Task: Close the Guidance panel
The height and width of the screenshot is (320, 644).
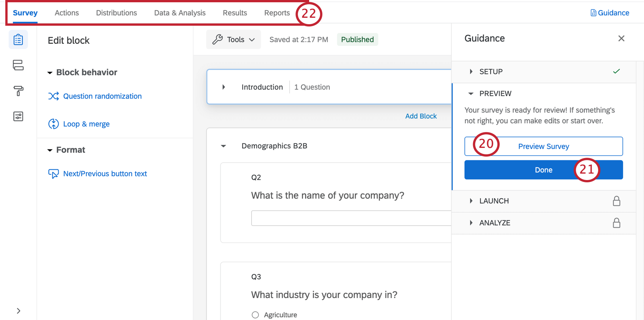Action: click(x=621, y=38)
